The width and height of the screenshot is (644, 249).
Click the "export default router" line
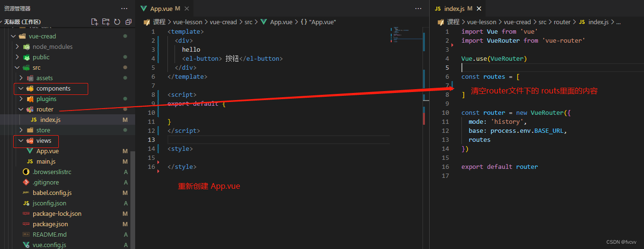pyautogui.click(x=500, y=166)
